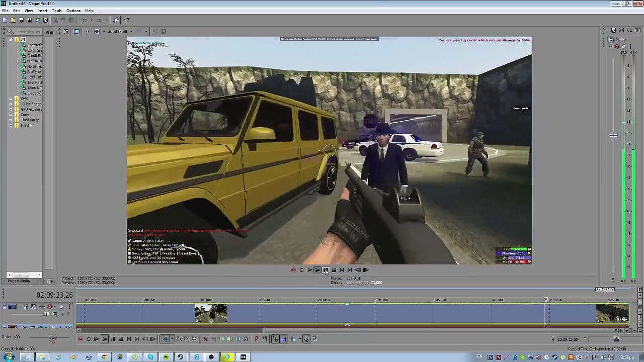Select the Normal Edit tool

pyautogui.click(x=165, y=339)
